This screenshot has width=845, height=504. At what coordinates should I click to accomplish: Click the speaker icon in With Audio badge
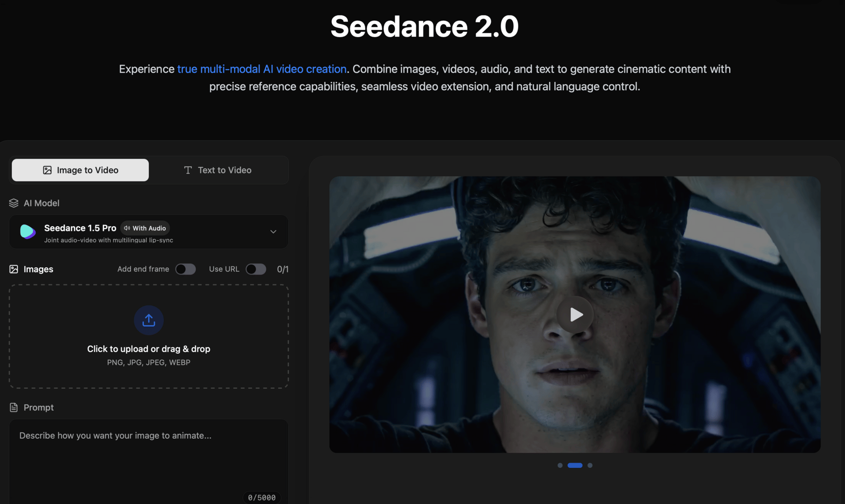click(x=127, y=228)
